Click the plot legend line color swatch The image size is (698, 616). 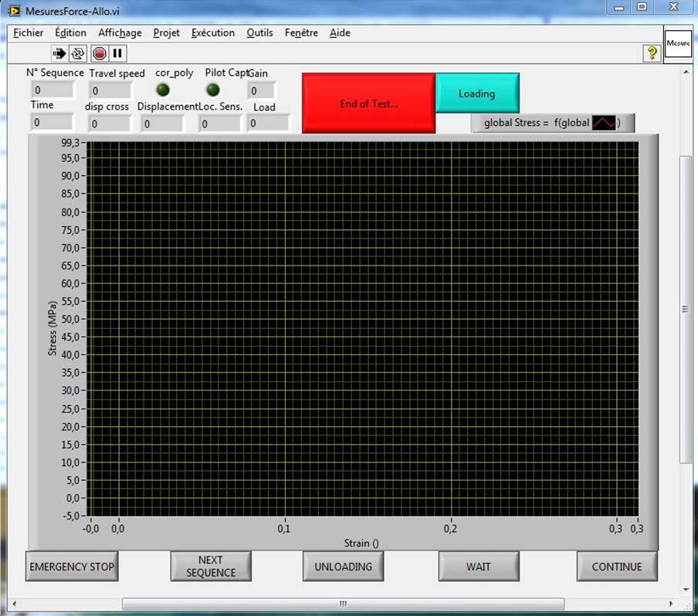pyautogui.click(x=604, y=123)
